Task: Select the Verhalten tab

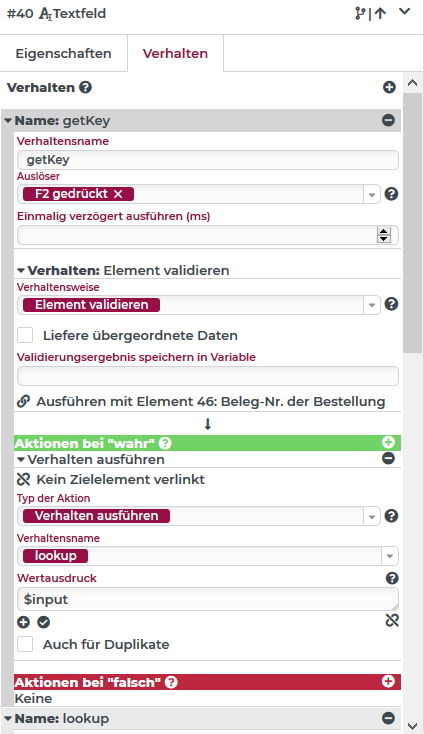Action: (175, 53)
